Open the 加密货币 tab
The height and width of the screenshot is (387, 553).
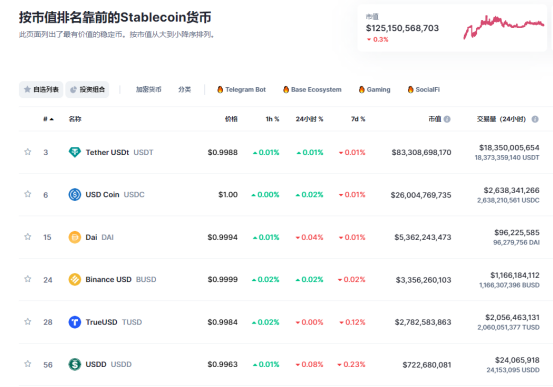point(148,89)
